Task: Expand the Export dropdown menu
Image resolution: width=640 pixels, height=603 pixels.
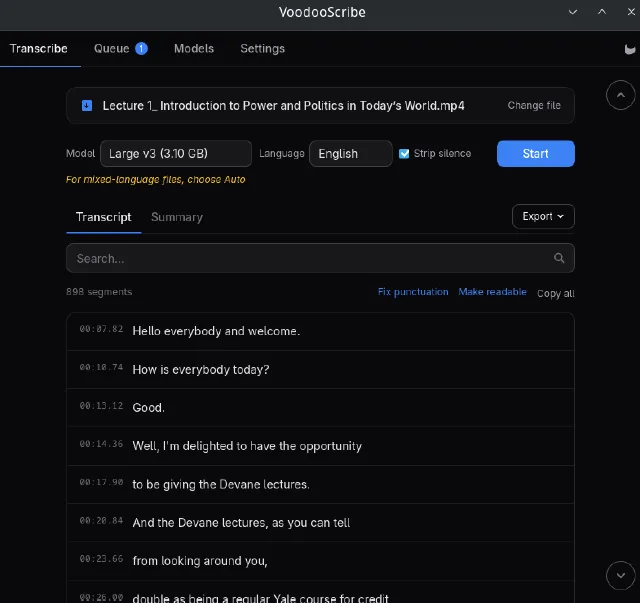Action: coord(543,216)
